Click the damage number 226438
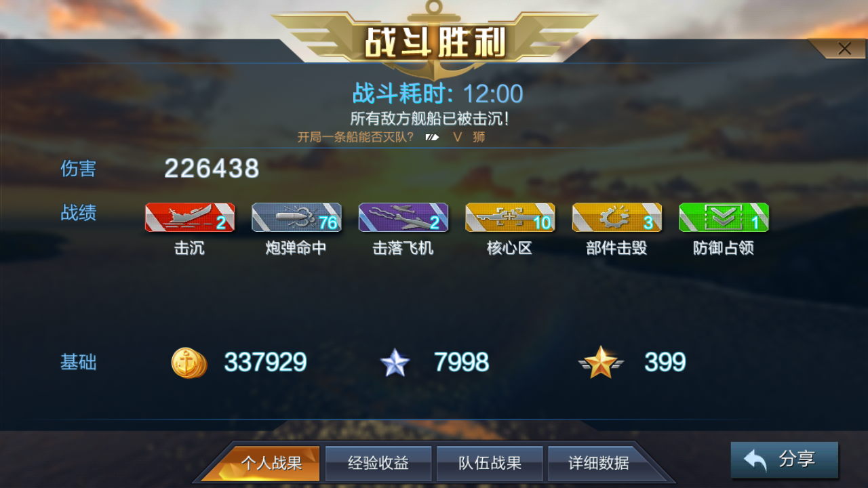This screenshot has width=868, height=488. pyautogui.click(x=212, y=168)
